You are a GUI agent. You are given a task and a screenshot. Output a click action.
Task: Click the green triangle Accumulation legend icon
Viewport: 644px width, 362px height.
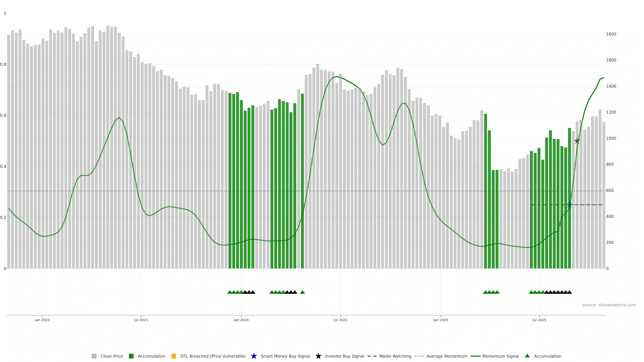527,356
